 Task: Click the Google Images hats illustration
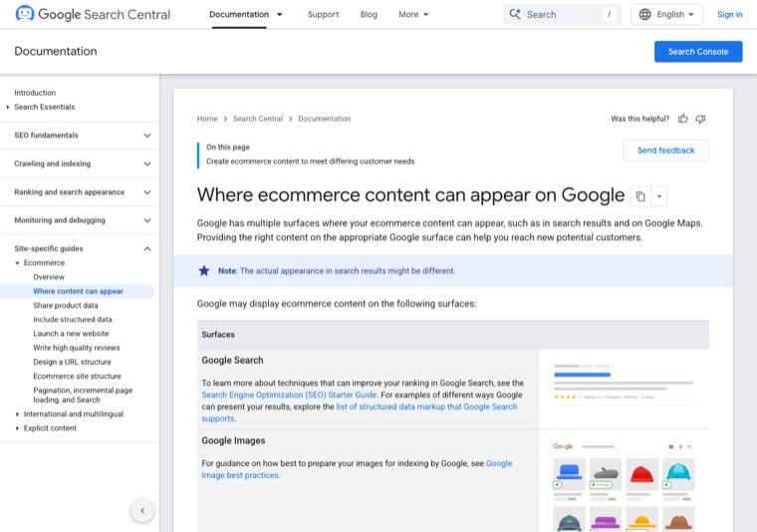[x=624, y=485]
